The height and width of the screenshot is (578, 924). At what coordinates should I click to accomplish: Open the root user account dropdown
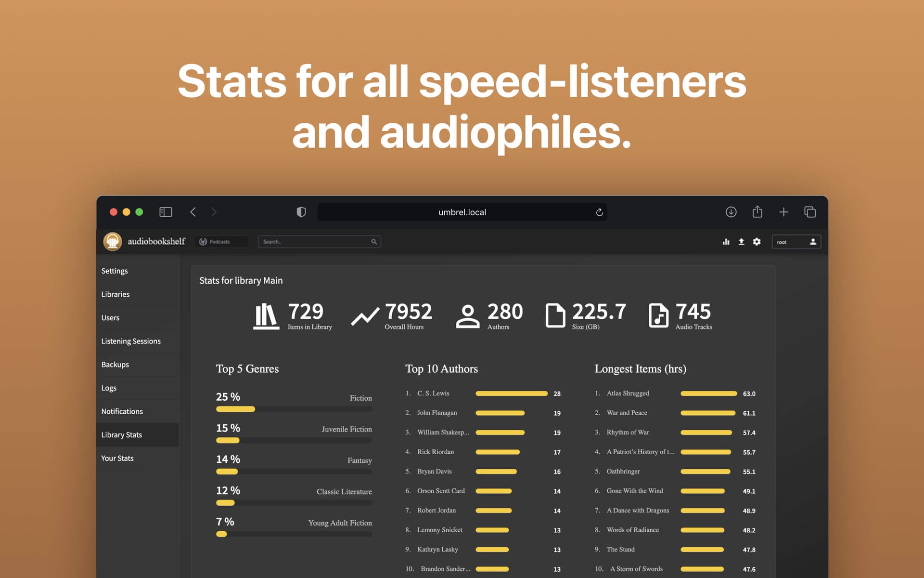[796, 242]
